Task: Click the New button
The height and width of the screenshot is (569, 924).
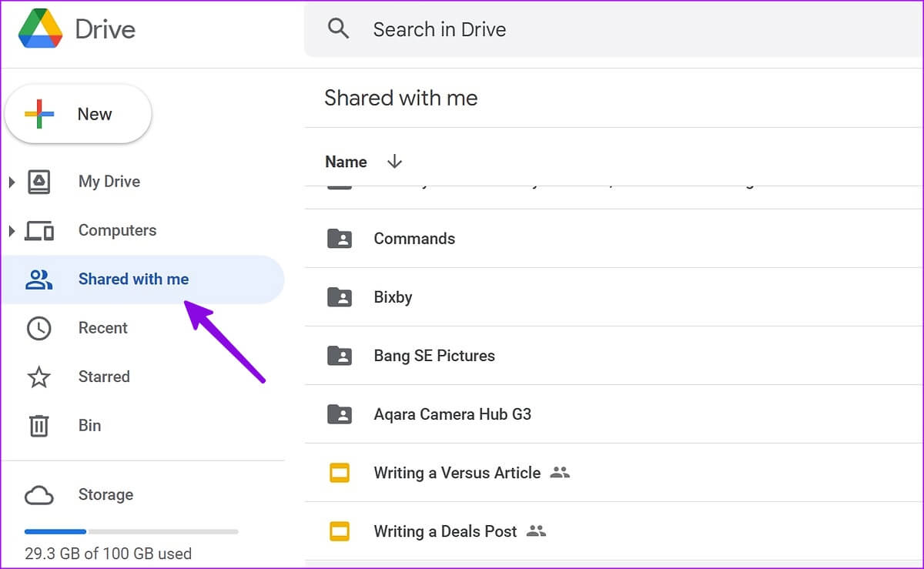Action: [78, 114]
